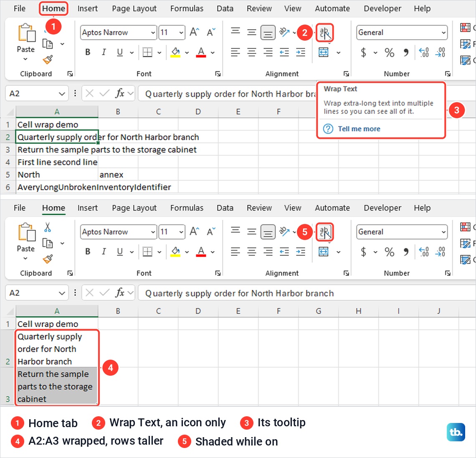The height and width of the screenshot is (458, 476).
Task: Click Copy icon in upper screenshot ribbon
Action: point(47,44)
